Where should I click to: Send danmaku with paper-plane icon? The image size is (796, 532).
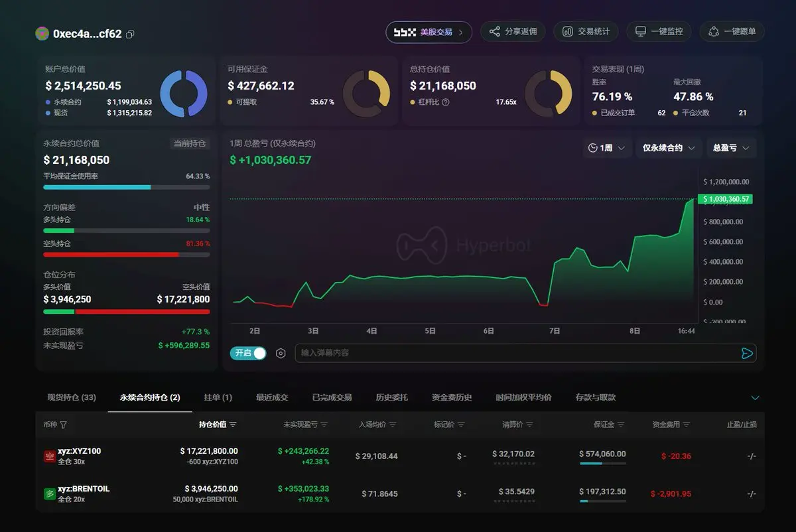click(747, 353)
